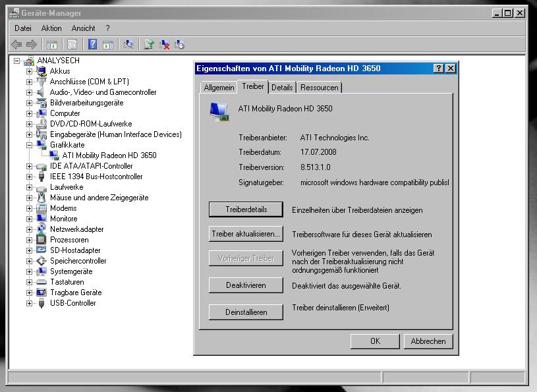This screenshot has width=537, height=392.
Task: Expand the IDE ATA/ATAPI-Controller node
Action: coord(30,167)
